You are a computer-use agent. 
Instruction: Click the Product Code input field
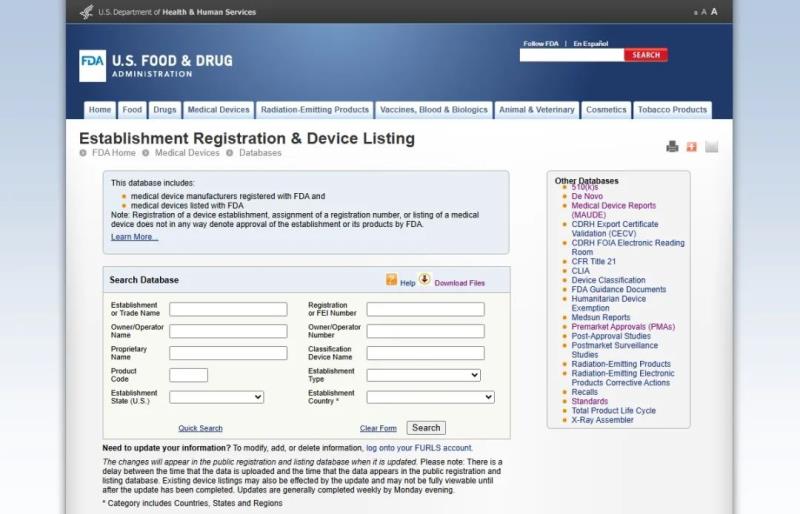(188, 375)
